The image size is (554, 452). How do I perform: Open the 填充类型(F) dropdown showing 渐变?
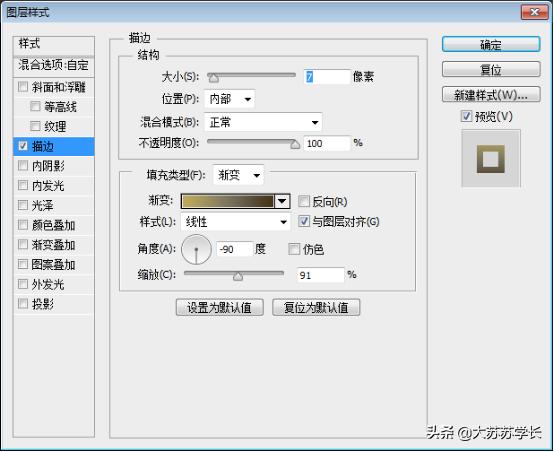[239, 175]
